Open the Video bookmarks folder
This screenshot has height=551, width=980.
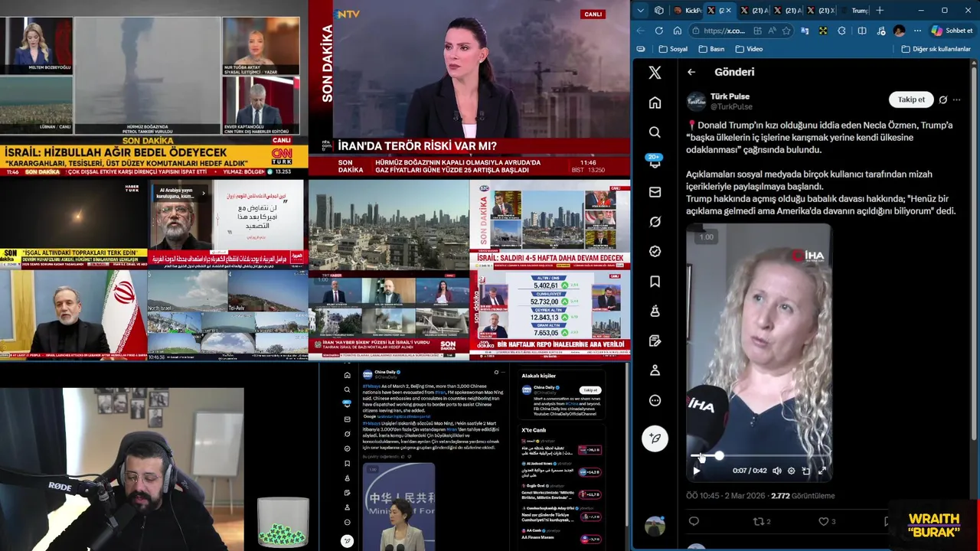click(x=749, y=49)
